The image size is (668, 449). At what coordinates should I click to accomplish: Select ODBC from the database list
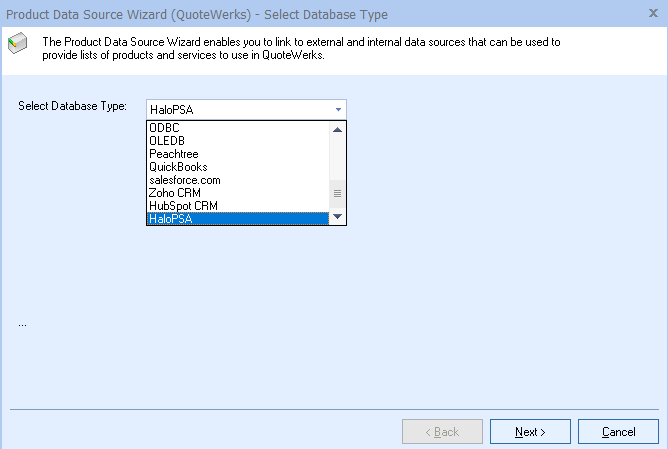[x=165, y=128]
